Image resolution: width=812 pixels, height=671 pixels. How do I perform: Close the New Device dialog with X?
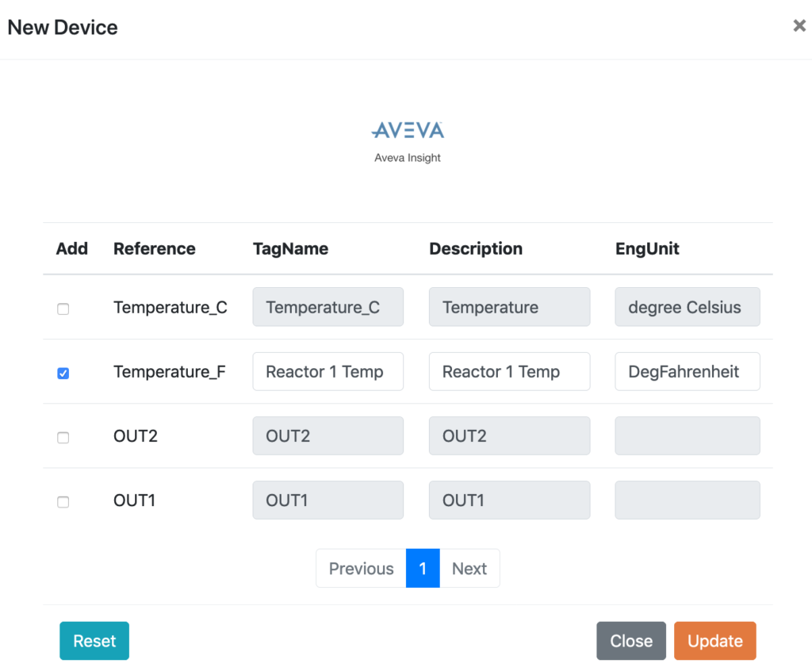pos(799,25)
